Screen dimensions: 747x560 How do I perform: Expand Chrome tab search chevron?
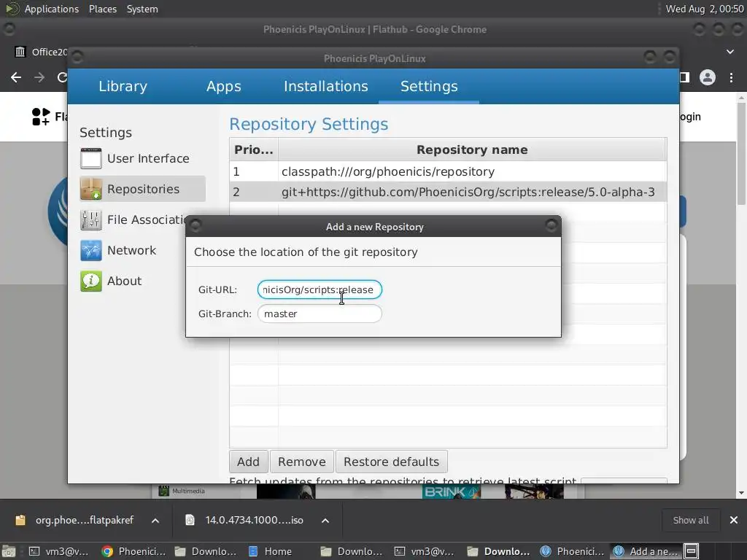[x=730, y=52]
